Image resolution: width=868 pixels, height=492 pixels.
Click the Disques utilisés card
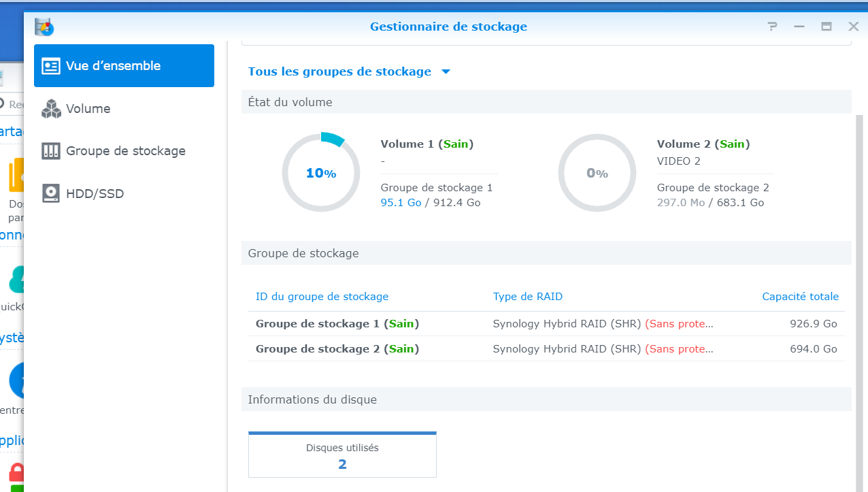pos(342,455)
